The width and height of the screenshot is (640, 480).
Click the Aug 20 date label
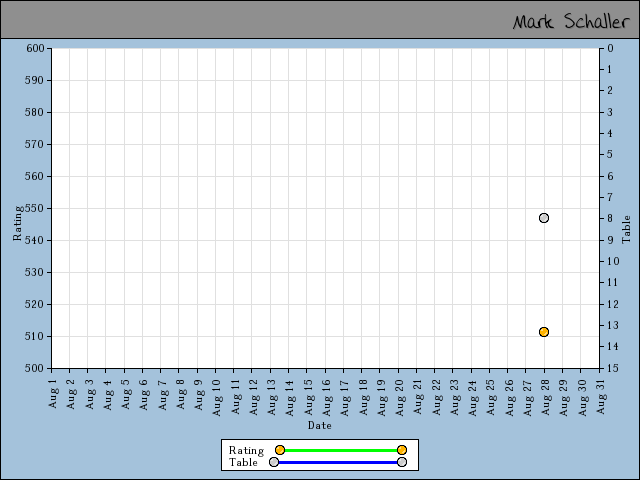point(399,398)
